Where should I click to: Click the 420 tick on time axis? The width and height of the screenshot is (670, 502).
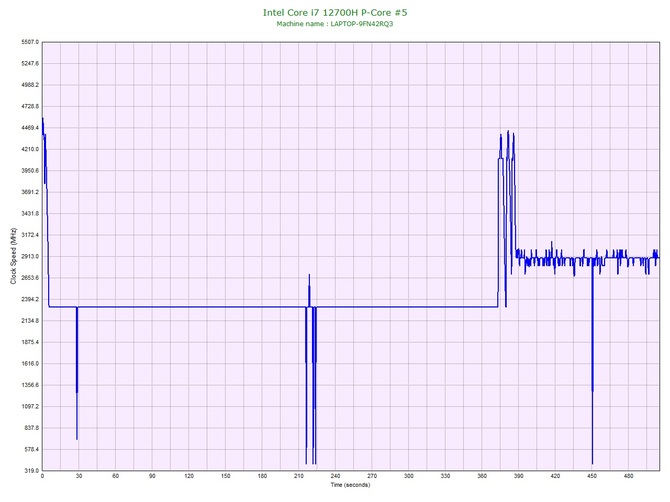tap(555, 476)
